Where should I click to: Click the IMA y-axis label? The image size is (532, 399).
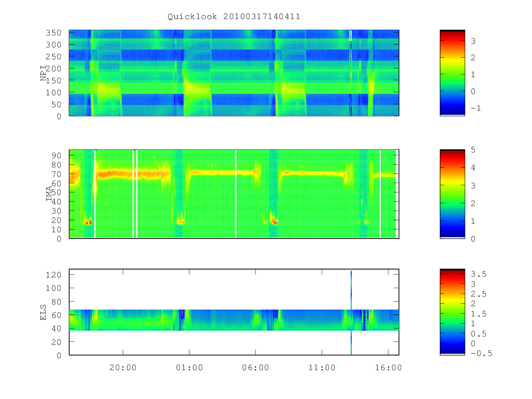click(50, 194)
